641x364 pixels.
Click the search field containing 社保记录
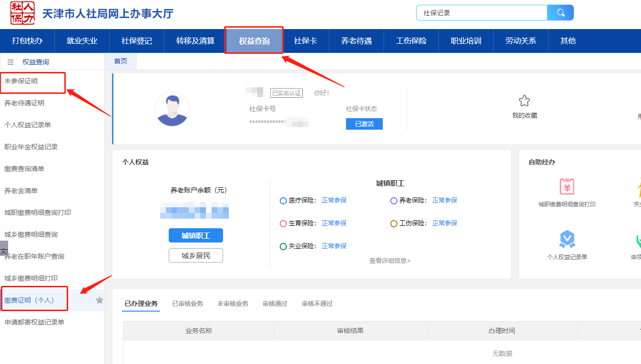pyautogui.click(x=481, y=13)
